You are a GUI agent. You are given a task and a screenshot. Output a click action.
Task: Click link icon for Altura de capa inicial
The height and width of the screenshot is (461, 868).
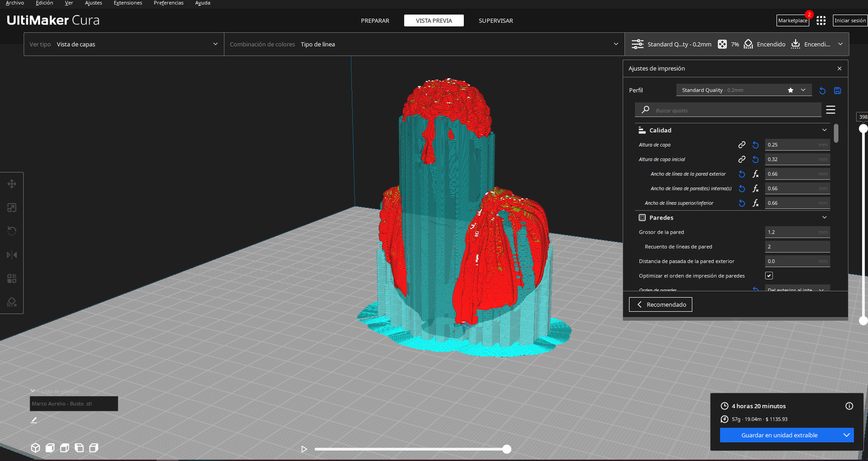pos(742,159)
